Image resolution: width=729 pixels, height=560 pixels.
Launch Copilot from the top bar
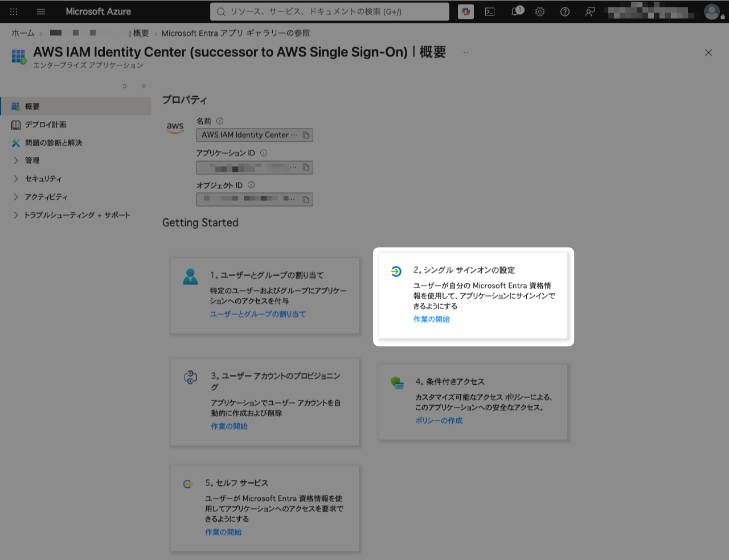[x=466, y=11]
